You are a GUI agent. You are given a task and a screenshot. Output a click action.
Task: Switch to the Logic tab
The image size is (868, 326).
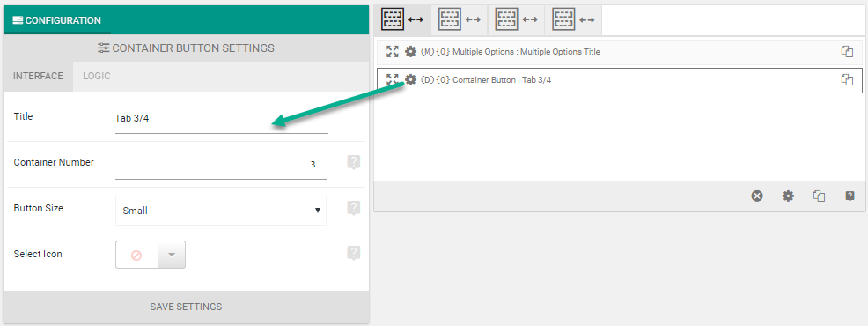[x=97, y=76]
